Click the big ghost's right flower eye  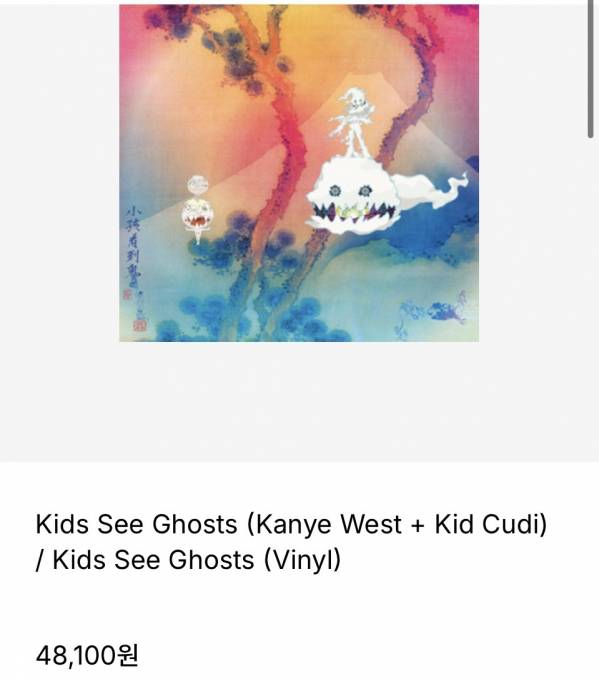coord(365,191)
